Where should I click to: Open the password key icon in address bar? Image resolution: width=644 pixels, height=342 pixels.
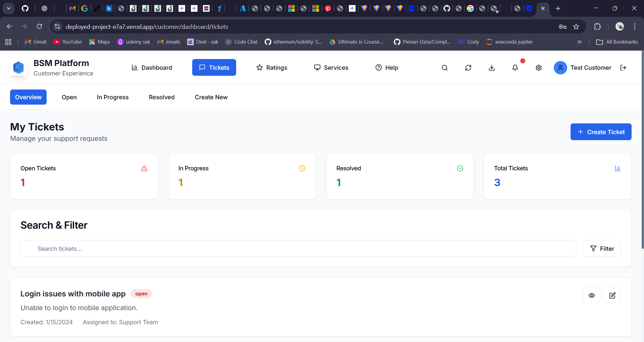tap(562, 26)
